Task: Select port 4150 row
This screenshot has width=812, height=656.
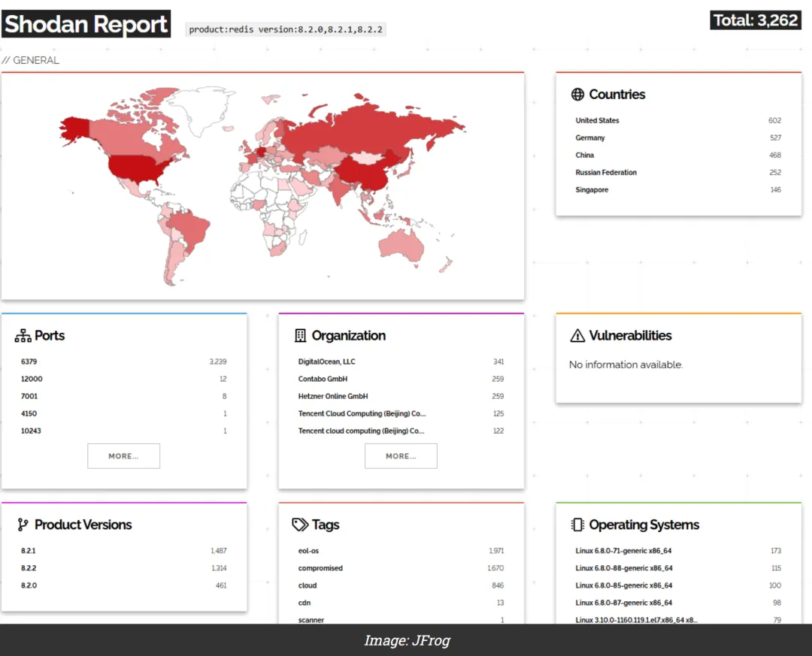Action: pyautogui.click(x=123, y=413)
